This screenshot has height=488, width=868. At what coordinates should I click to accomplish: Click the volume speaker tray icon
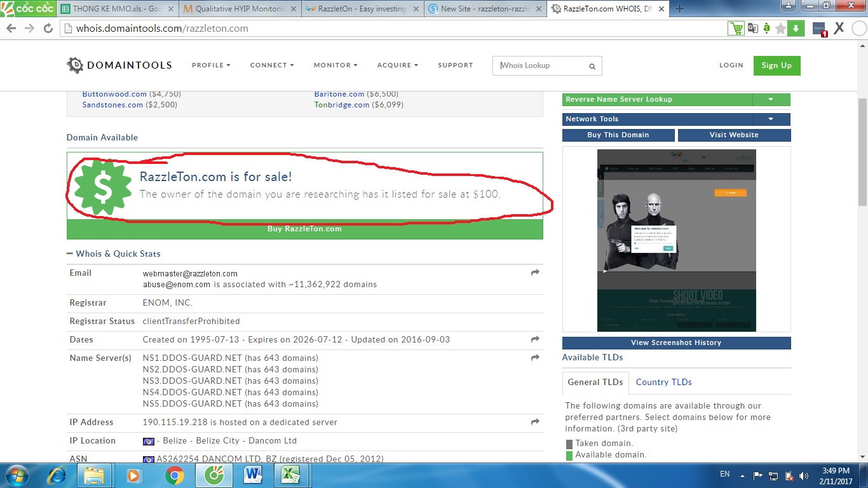804,475
